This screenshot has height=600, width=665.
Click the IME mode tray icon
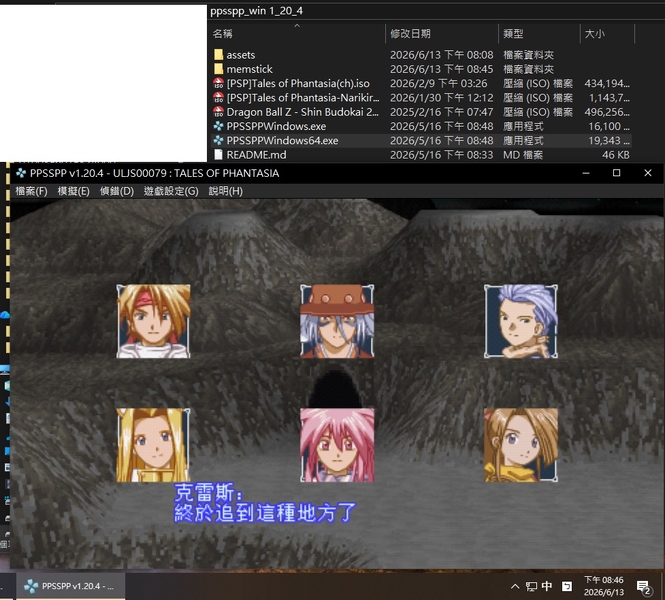(x=567, y=586)
